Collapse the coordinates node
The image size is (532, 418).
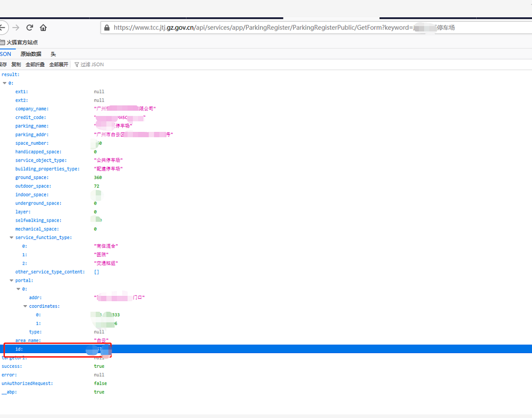[25, 307]
